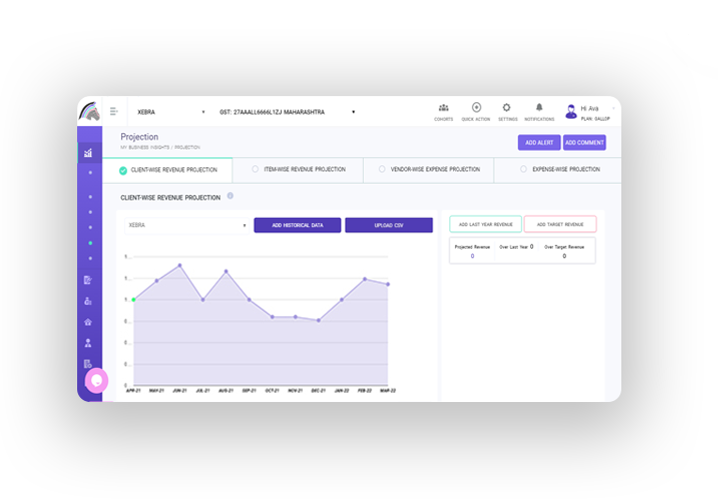Image resolution: width=718 pixels, height=500 pixels.
Task: Click the green APR-21 chart data point
Action: tap(134, 299)
